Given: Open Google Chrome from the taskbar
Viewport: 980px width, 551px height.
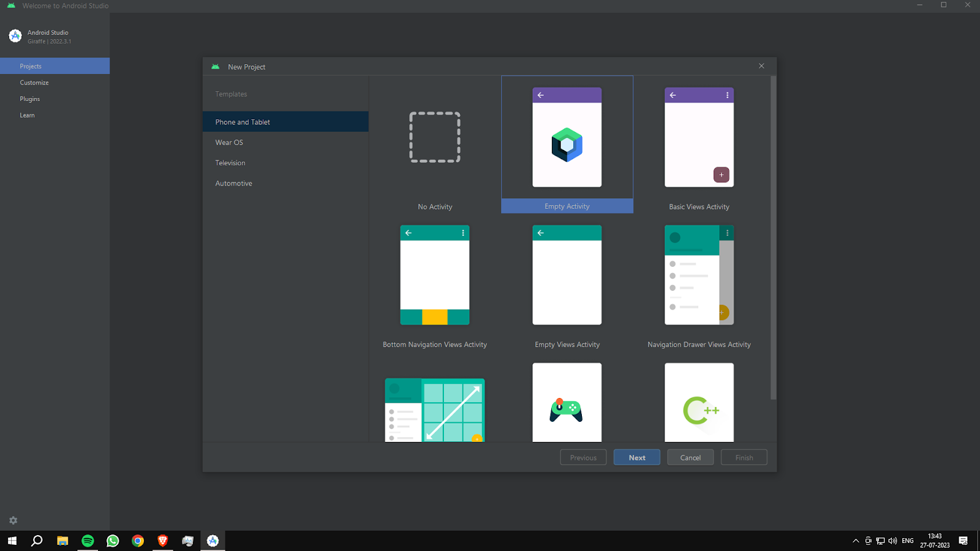Looking at the screenshot, I should coord(138,541).
